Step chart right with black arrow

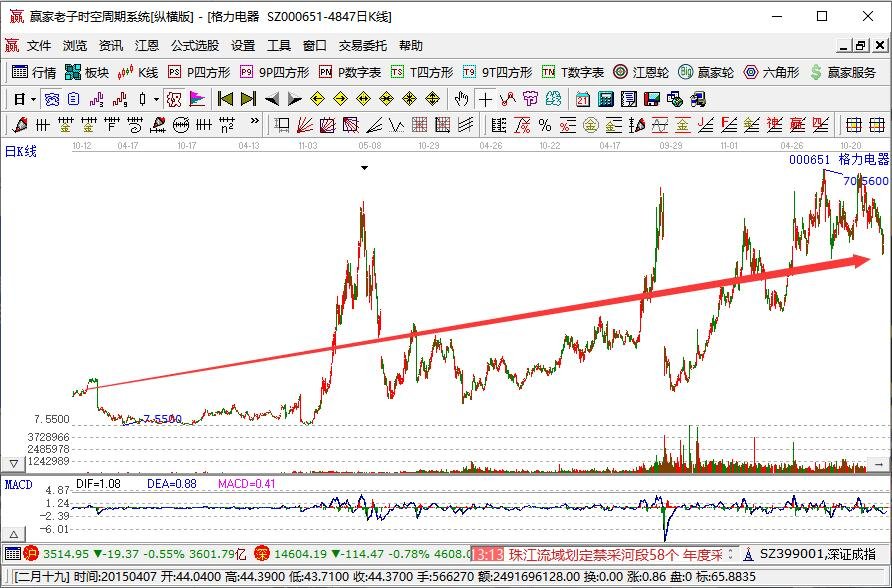(295, 100)
